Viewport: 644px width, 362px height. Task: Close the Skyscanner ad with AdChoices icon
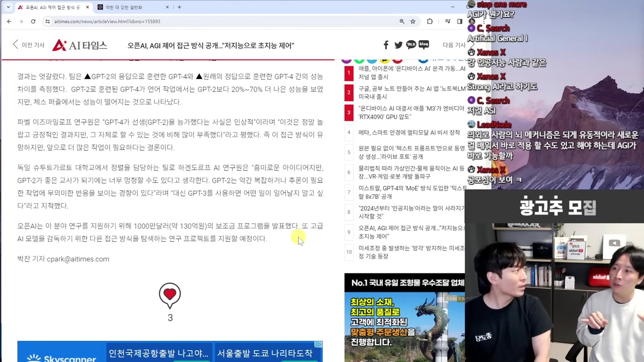(x=318, y=345)
